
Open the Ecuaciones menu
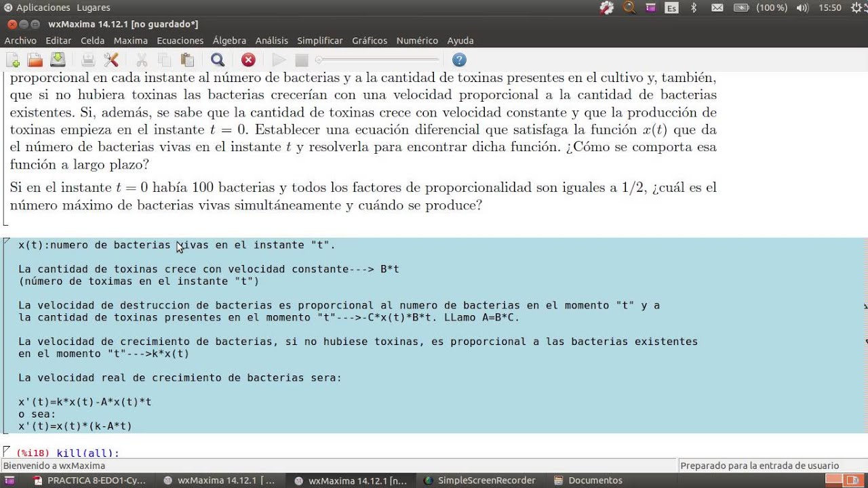tap(180, 41)
